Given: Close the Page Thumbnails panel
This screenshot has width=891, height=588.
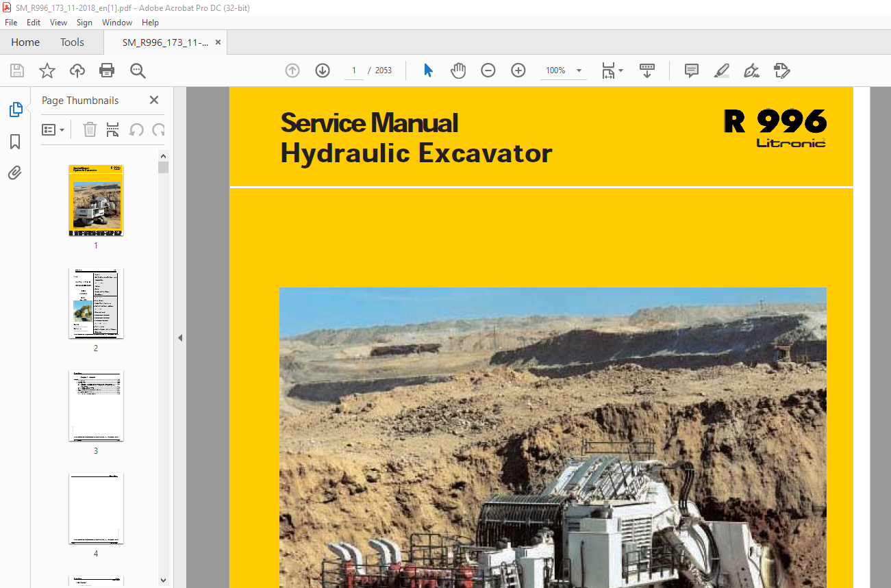Looking at the screenshot, I should (154, 100).
